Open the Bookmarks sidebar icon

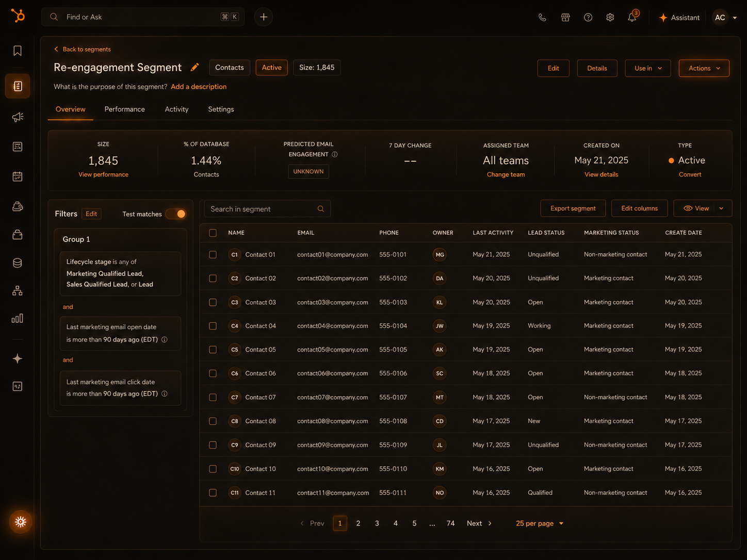[x=18, y=51]
